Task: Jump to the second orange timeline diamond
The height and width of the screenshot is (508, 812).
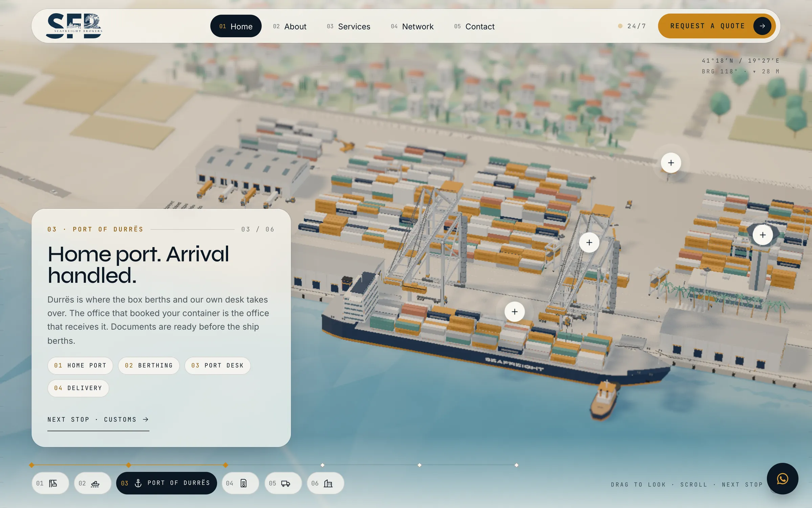Action: click(x=129, y=465)
